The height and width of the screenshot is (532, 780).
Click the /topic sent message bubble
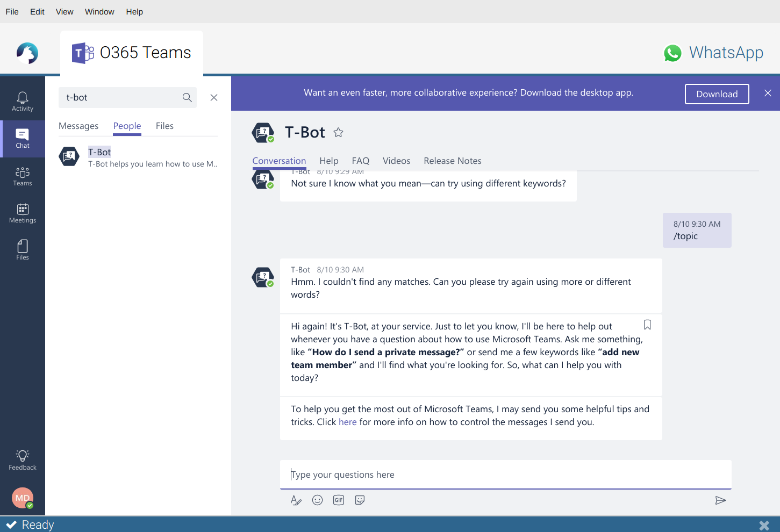(x=697, y=231)
